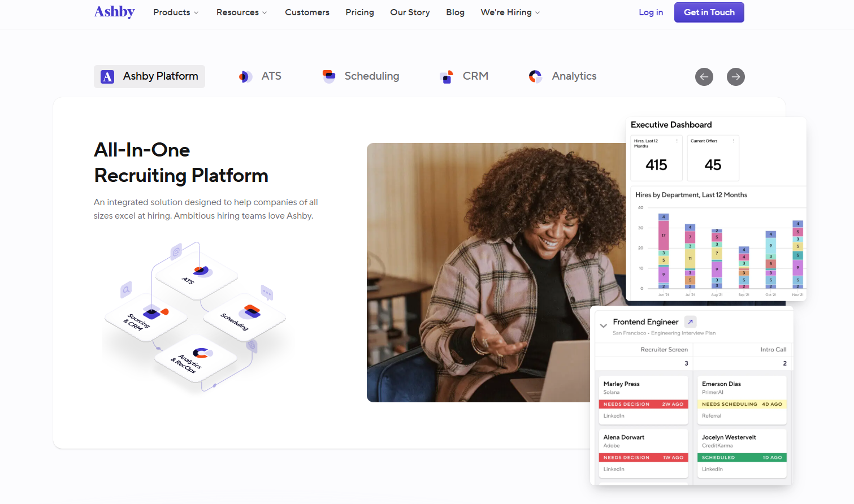Select the Ashby Platform tab

149,76
